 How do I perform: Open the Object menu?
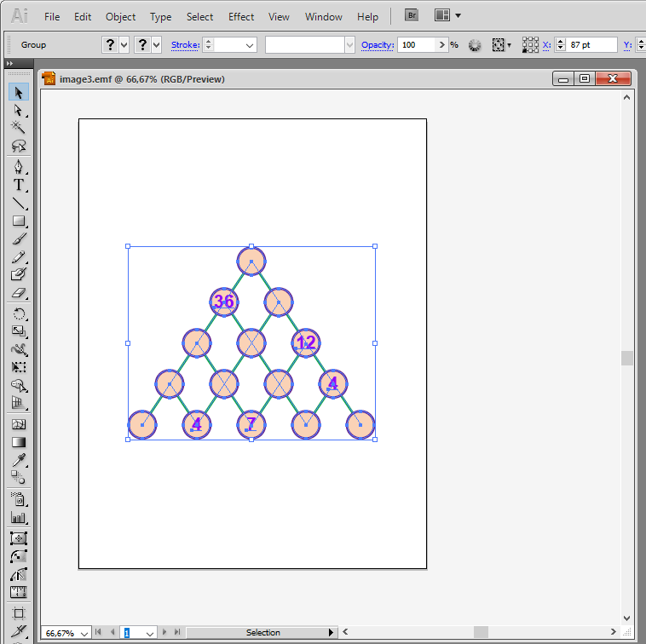click(x=120, y=17)
